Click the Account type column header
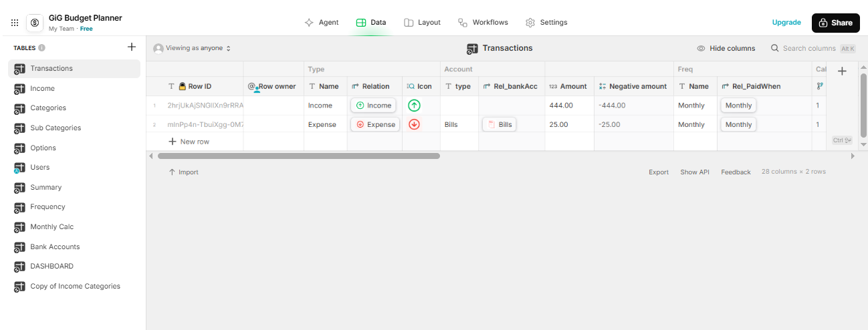This screenshot has width=868, height=330. pyautogui.click(x=459, y=86)
